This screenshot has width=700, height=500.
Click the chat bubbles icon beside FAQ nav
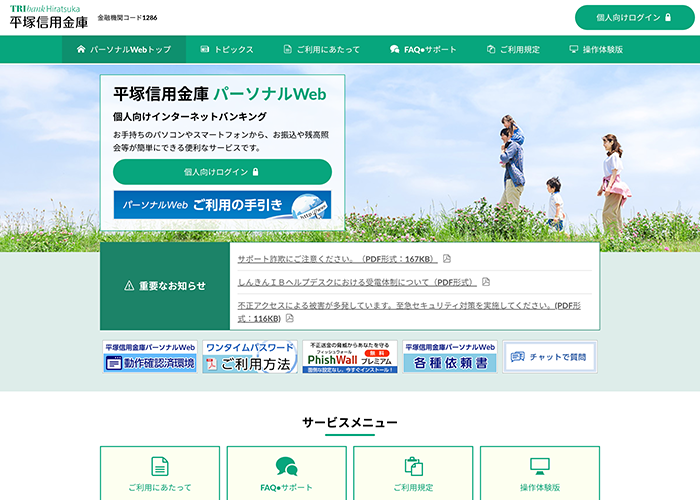point(395,49)
